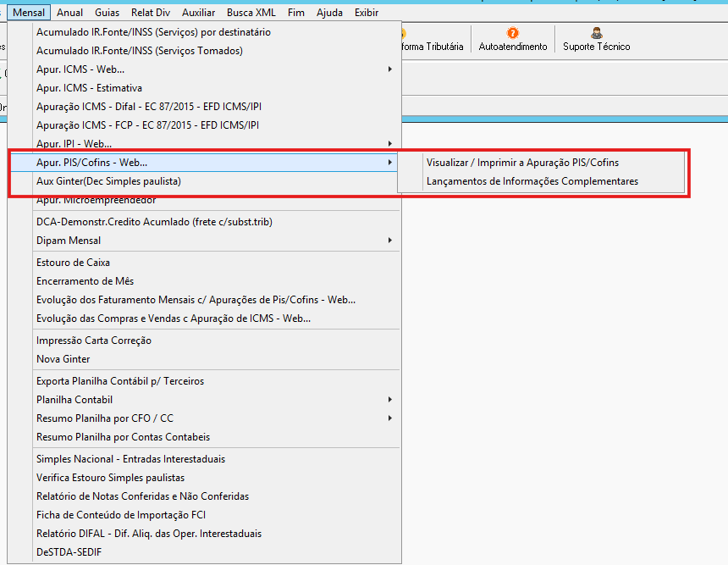
Task: Choose Encerramento de Mês
Action: pyautogui.click(x=204, y=281)
